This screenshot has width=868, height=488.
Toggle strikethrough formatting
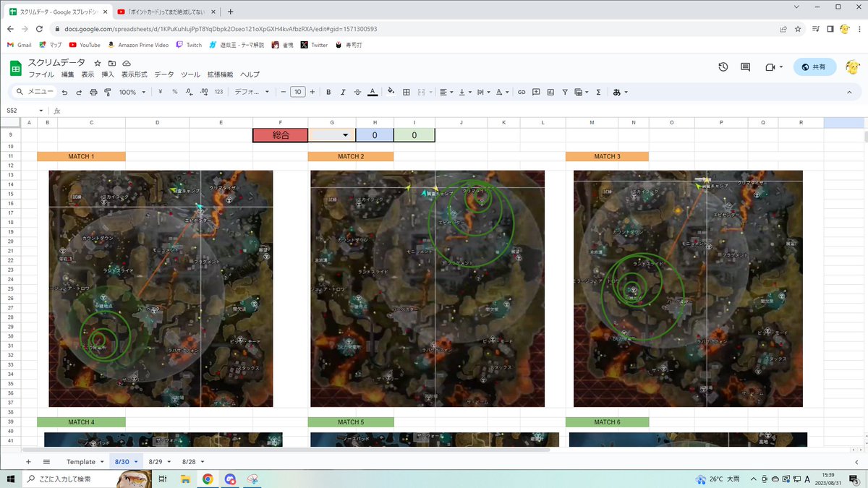click(x=357, y=93)
